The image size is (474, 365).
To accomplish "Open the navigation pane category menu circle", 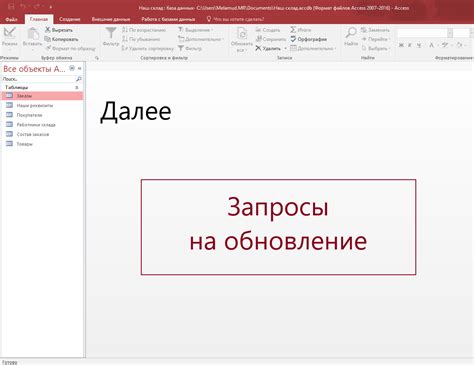I will 72,68.
